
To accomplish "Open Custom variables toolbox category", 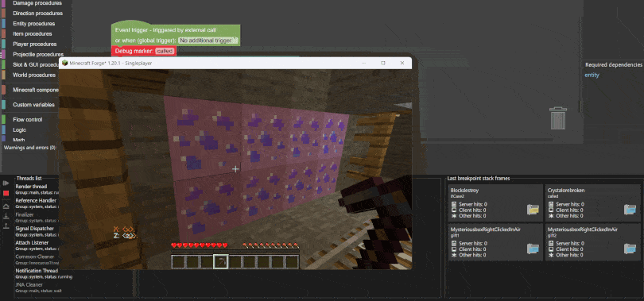I will tap(33, 105).
